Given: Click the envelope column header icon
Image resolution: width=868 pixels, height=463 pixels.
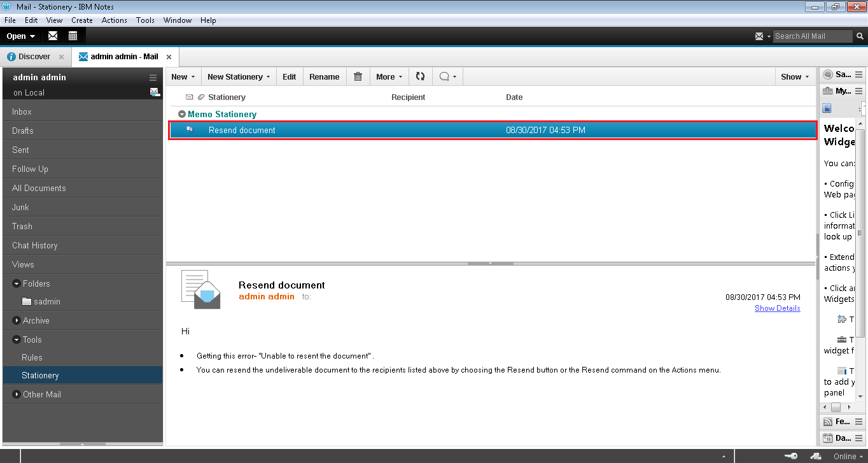Looking at the screenshot, I should 189,97.
